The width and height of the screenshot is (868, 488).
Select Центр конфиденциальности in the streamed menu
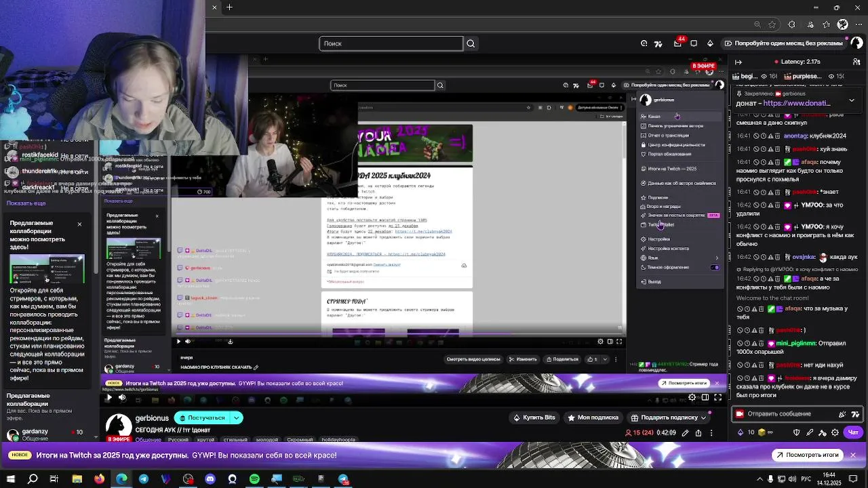click(677, 145)
